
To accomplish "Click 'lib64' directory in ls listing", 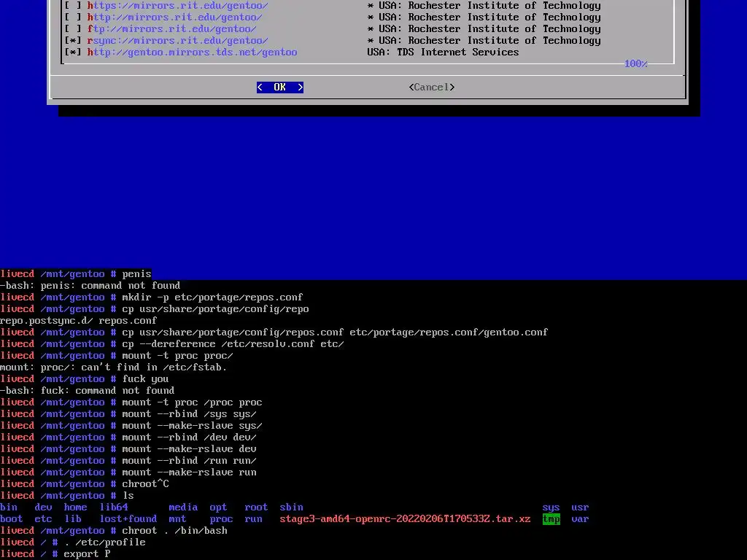I will tap(113, 507).
